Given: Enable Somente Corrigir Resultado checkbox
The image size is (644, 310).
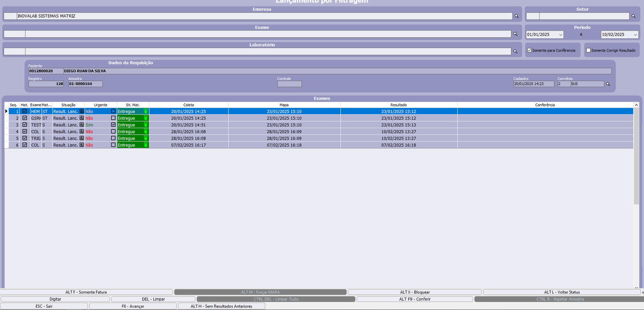Looking at the screenshot, I should 588,50.
